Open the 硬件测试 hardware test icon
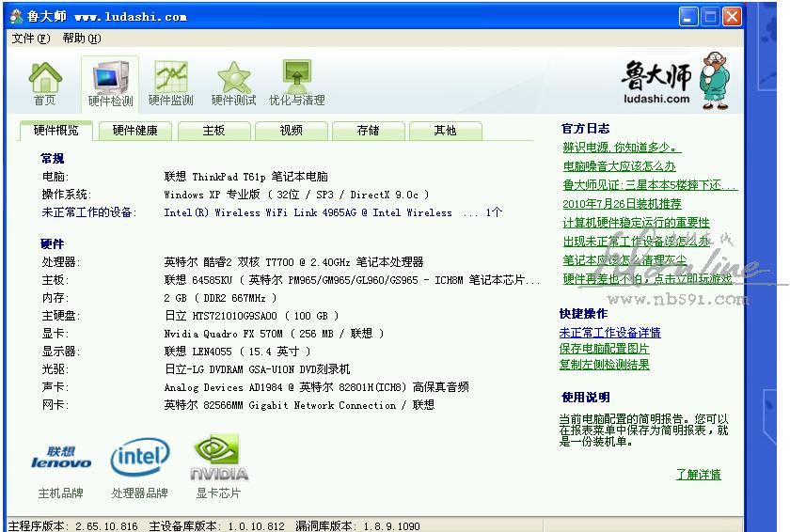The width and height of the screenshot is (790, 532). click(234, 84)
